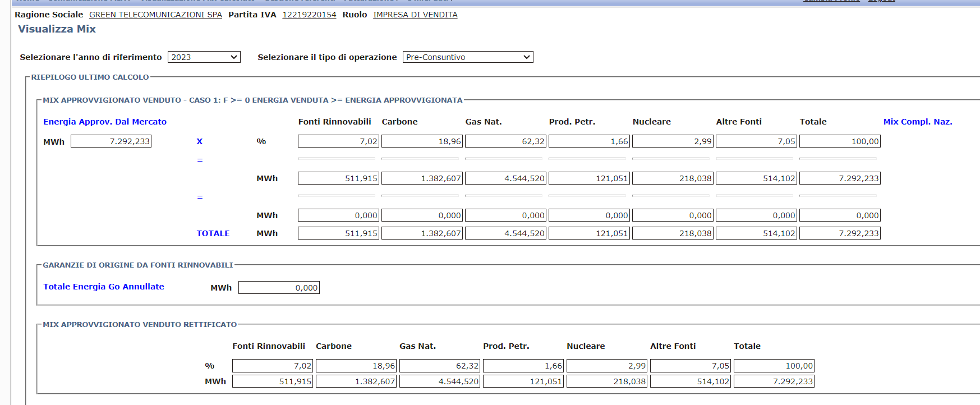This screenshot has width=980, height=405.
Task: Expand the Pre-Consuntivo operation type dropdown
Action: (467, 57)
